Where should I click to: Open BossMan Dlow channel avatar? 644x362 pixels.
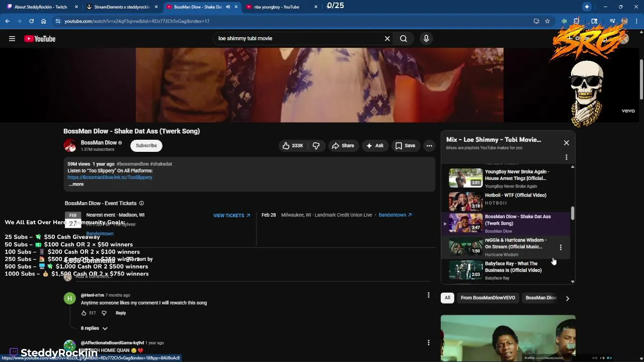pos(70,146)
